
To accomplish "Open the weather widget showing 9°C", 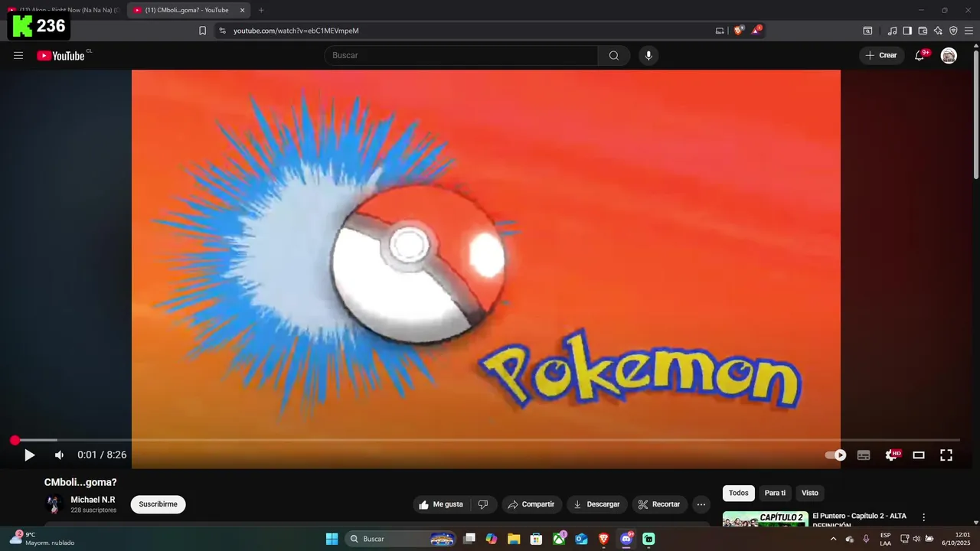I will [x=42, y=539].
